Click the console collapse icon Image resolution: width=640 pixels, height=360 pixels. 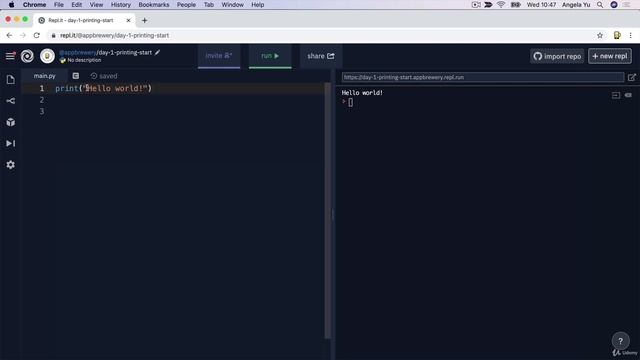pos(616,95)
